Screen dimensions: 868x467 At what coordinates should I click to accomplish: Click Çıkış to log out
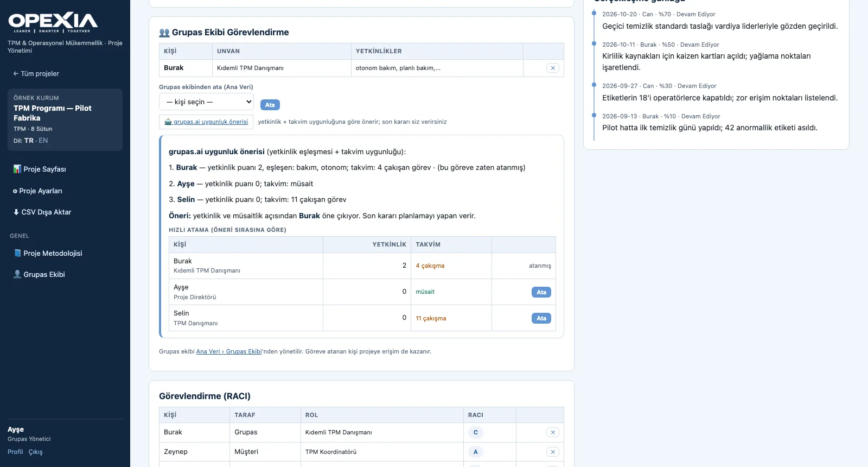[36, 452]
